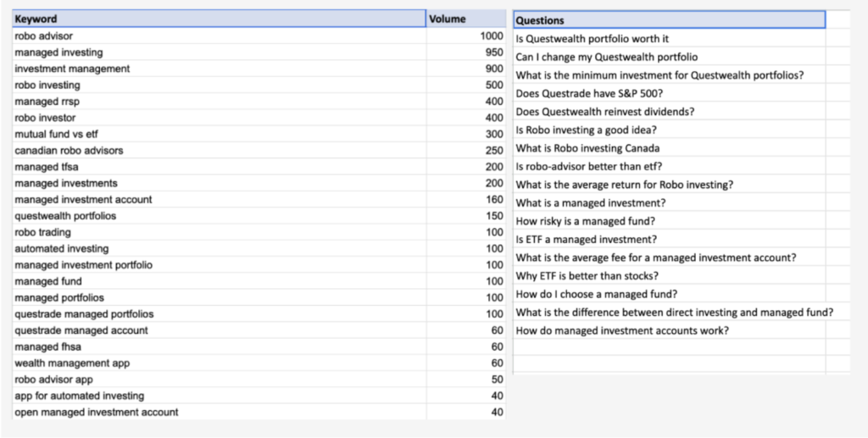Click the 'robo advisor app' cell
Screen dimensions: 868x438
point(220,380)
